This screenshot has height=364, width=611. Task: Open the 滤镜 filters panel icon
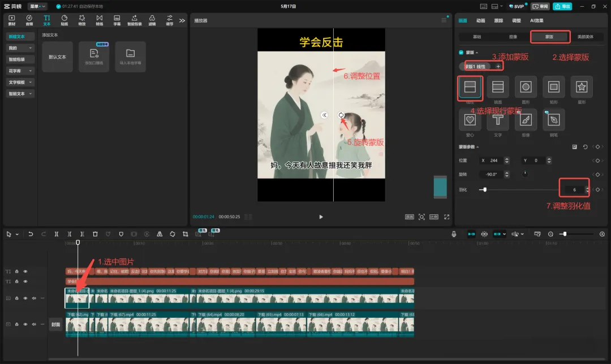pos(152,20)
